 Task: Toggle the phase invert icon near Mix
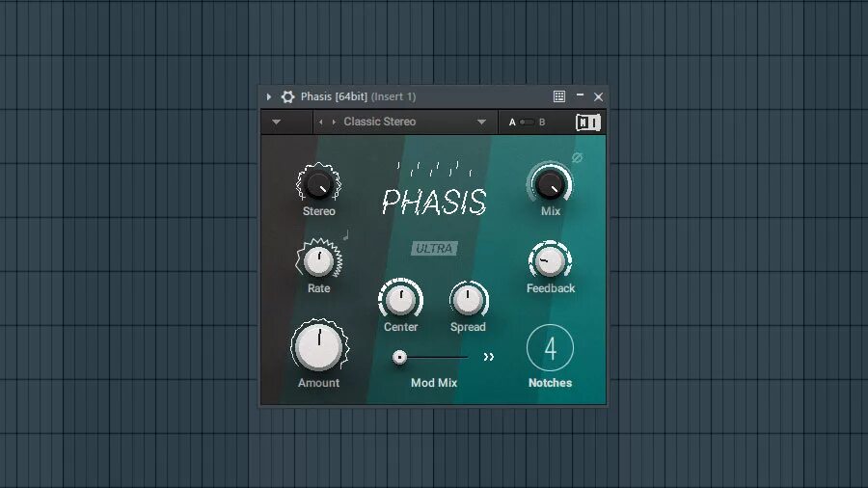click(x=577, y=158)
